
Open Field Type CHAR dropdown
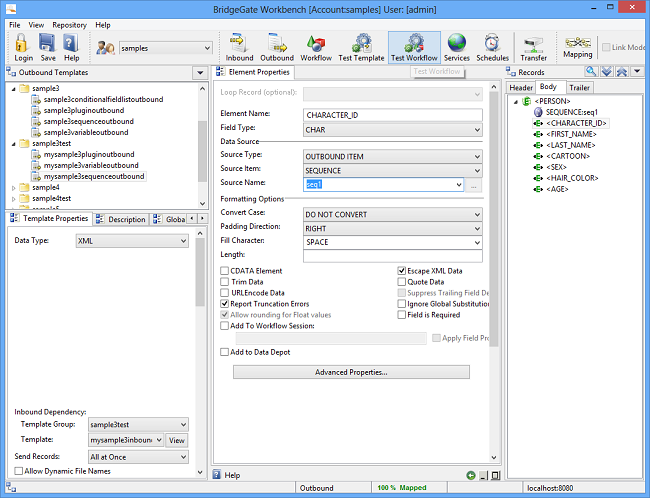tap(393, 130)
